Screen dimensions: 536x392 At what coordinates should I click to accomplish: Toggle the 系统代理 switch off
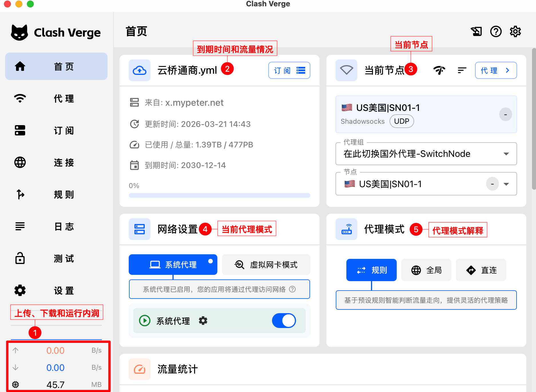coord(284,321)
